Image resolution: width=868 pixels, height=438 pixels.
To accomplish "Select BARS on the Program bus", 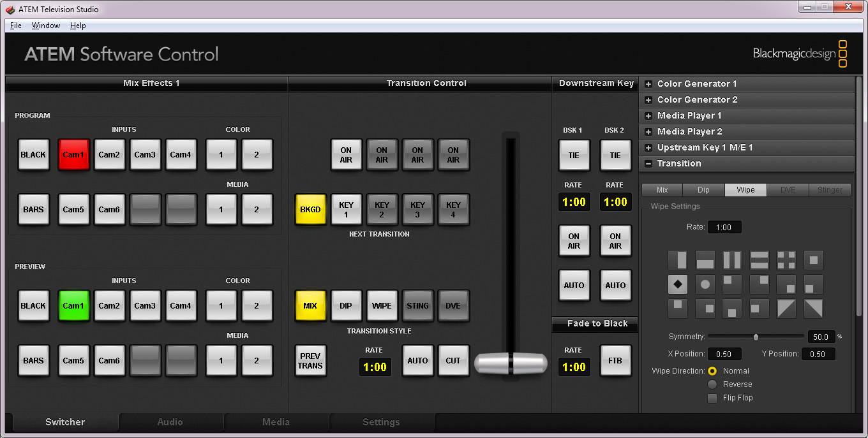I will coord(33,210).
